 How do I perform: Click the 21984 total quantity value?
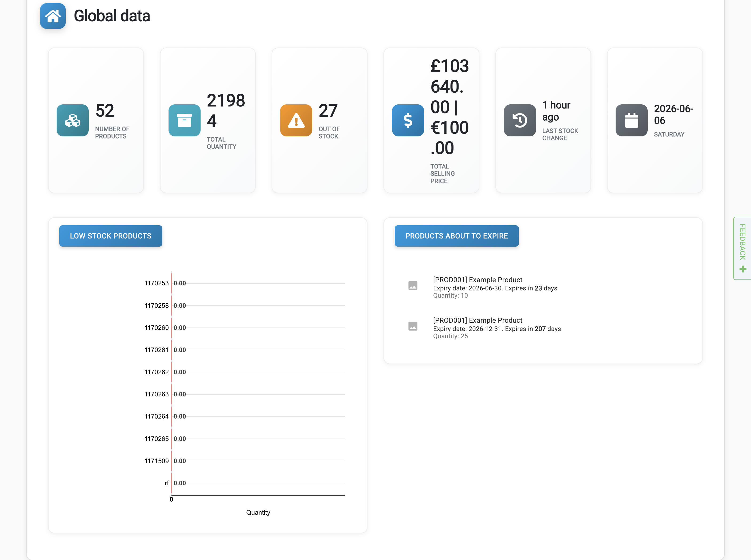click(x=226, y=111)
